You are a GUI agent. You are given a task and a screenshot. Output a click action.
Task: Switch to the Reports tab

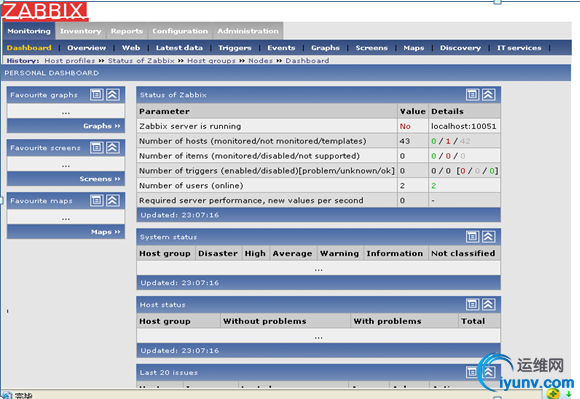127,31
